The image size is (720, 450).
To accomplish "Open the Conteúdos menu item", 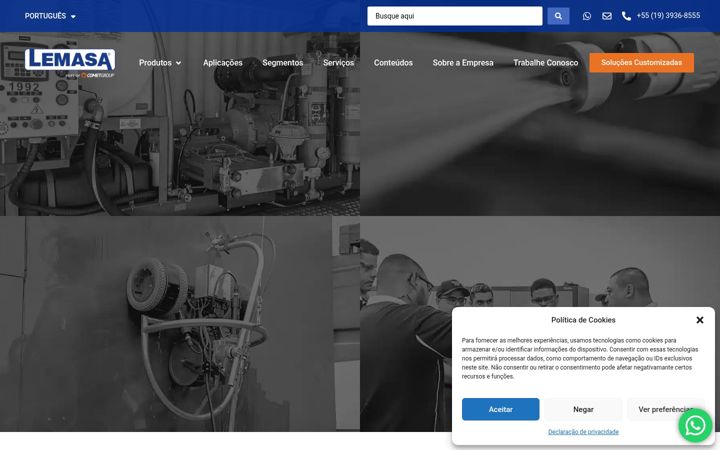I will pyautogui.click(x=393, y=62).
